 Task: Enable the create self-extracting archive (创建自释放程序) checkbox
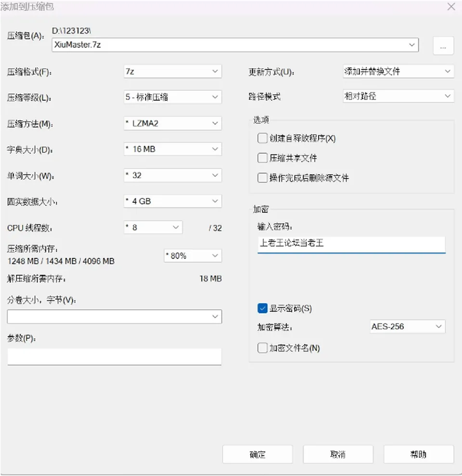262,138
